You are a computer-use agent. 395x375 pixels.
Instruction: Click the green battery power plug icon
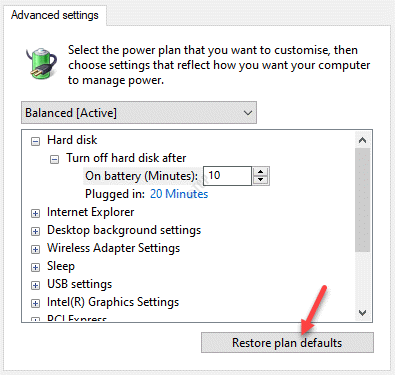(41, 63)
